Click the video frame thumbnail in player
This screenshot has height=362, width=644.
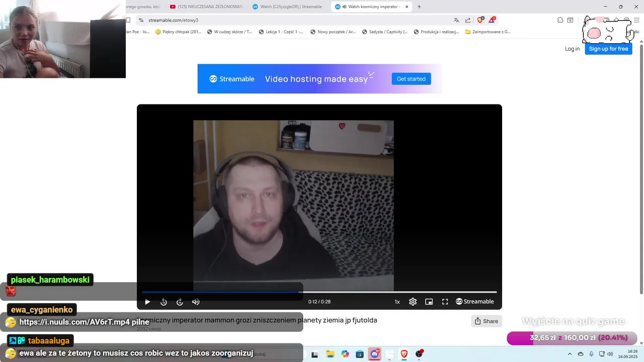click(293, 205)
